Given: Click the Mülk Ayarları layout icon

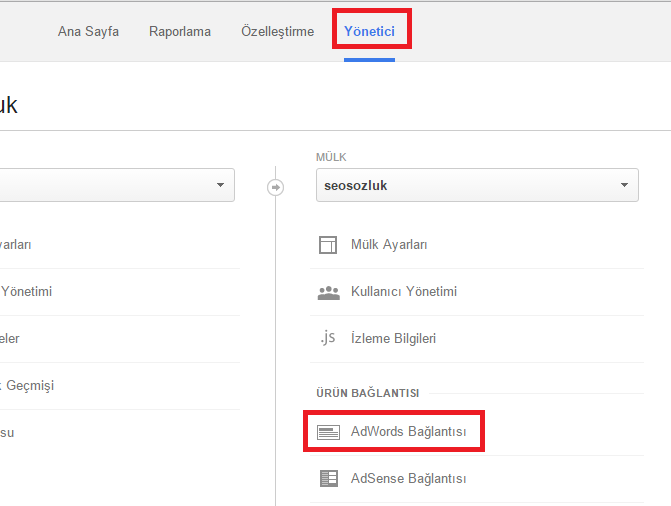Looking at the screenshot, I should tap(328, 245).
